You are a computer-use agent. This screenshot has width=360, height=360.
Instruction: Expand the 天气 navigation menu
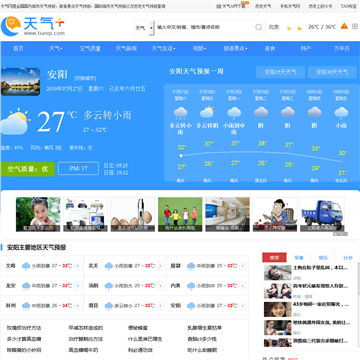tap(56, 49)
